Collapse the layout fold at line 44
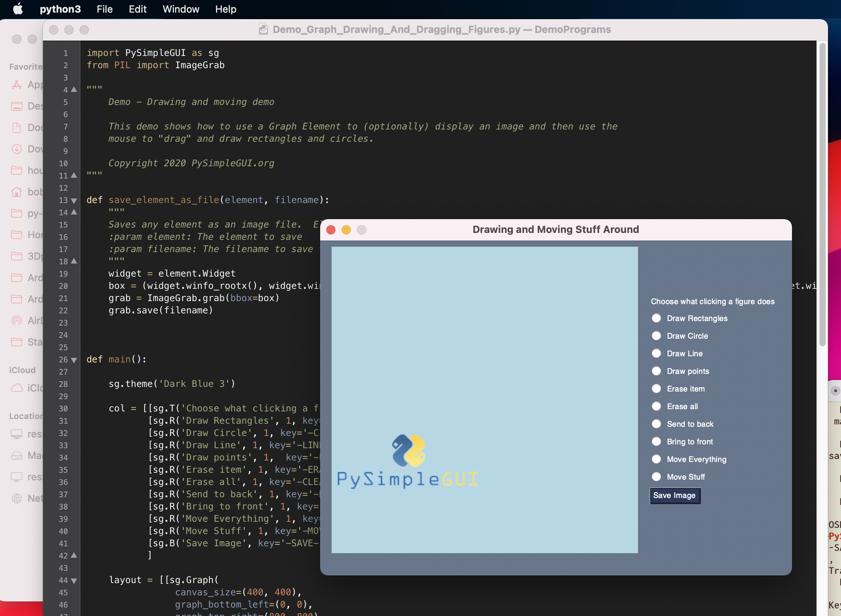Screen dimensions: 841x616 74,581
